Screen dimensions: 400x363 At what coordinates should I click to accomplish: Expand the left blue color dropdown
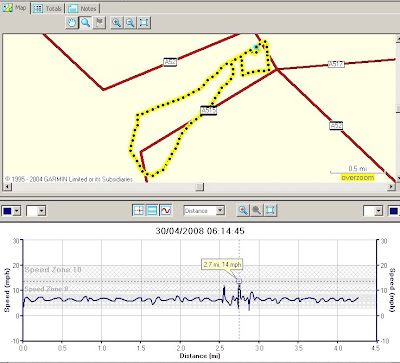[x=17, y=211]
